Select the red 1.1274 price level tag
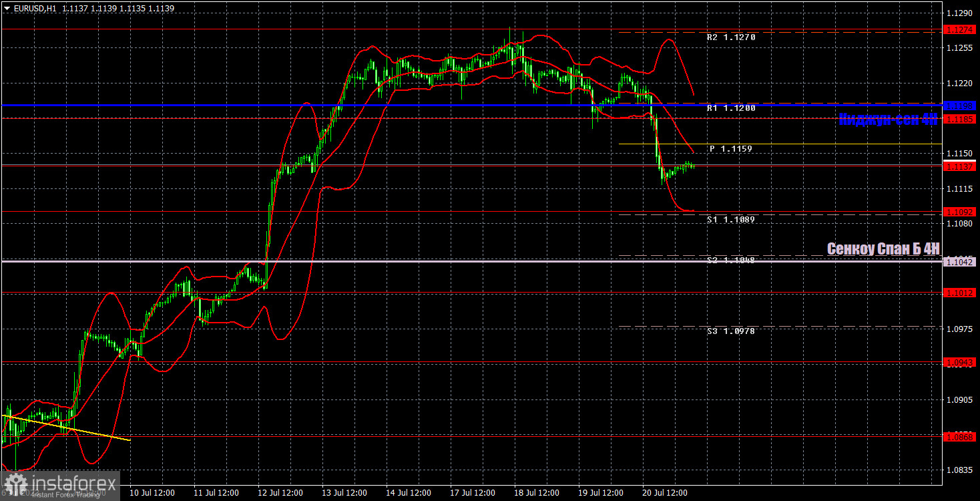Screen dimensions: 980x501 click(x=960, y=29)
